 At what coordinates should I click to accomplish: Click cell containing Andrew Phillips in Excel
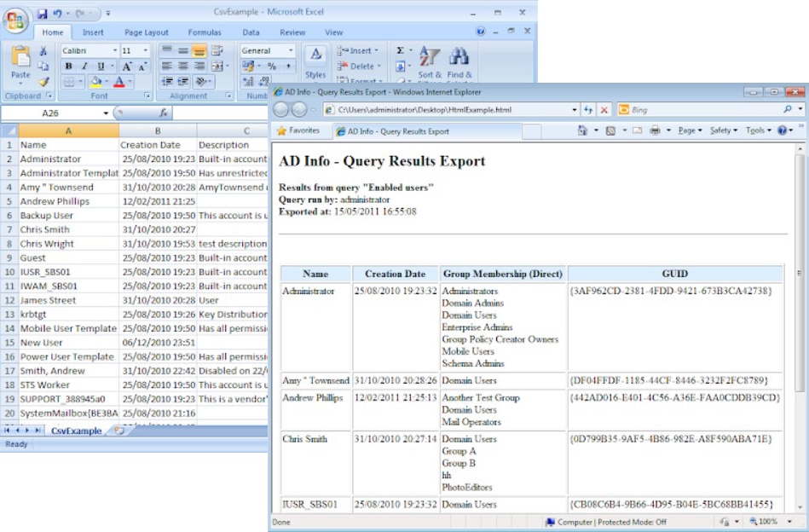pos(68,201)
